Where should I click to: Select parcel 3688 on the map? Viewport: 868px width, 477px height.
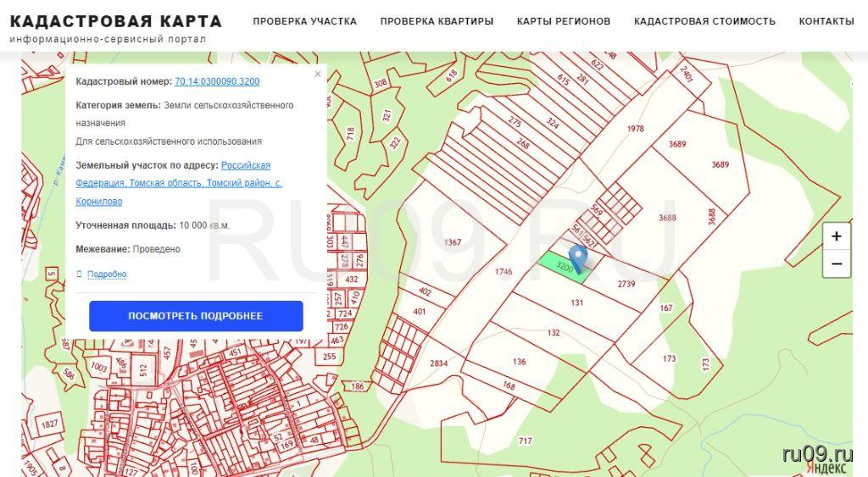click(667, 218)
